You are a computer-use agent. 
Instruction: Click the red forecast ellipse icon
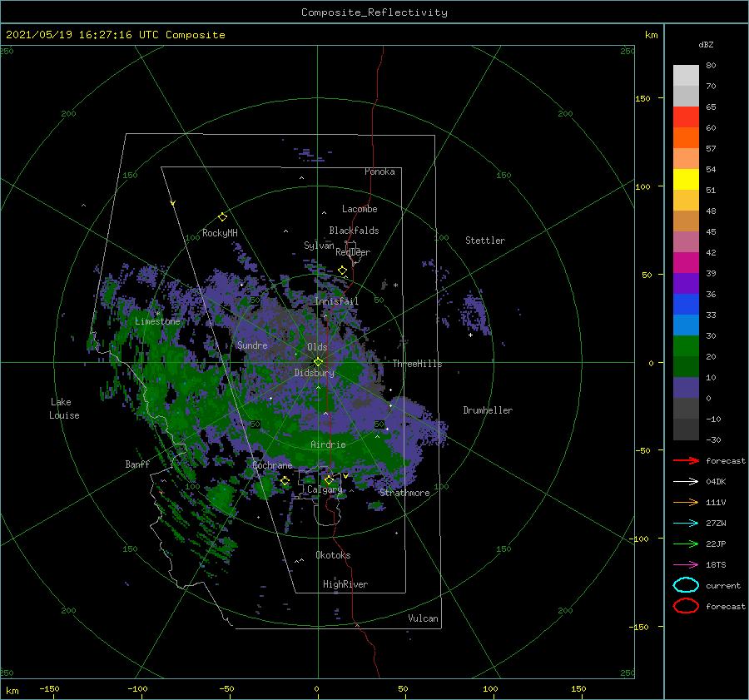686,606
